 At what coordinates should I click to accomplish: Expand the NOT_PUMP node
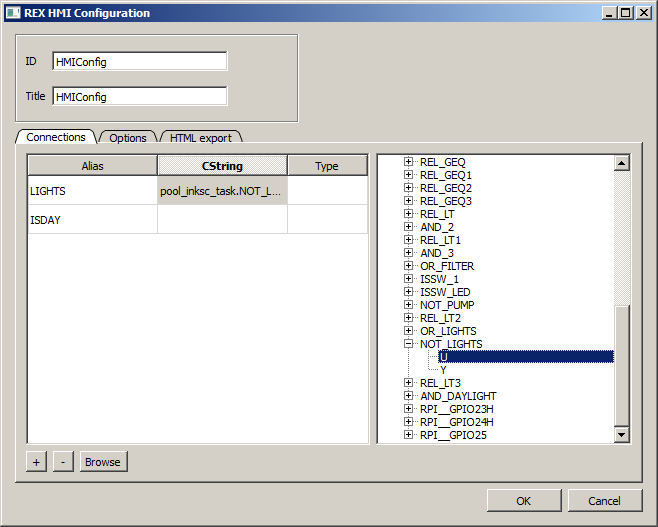[408, 305]
